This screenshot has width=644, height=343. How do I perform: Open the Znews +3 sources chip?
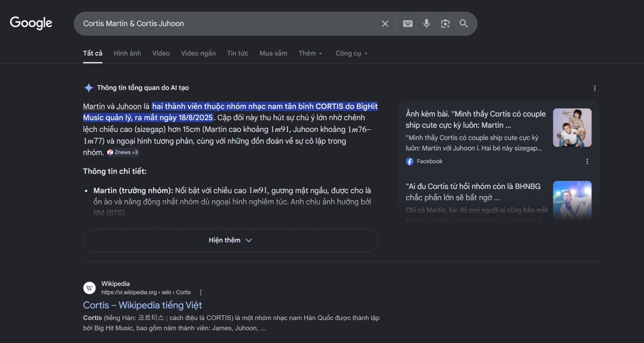[124, 152]
